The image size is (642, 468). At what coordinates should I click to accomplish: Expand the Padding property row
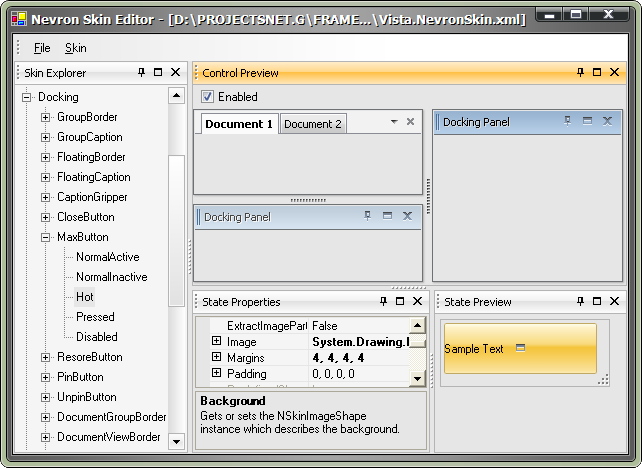[x=216, y=373]
